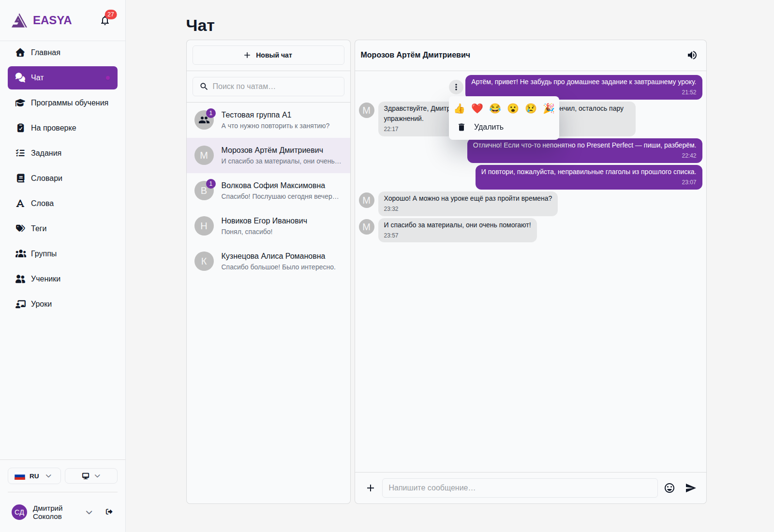Open the notifications bell with 27 badge
774x532 pixels.
(105, 20)
